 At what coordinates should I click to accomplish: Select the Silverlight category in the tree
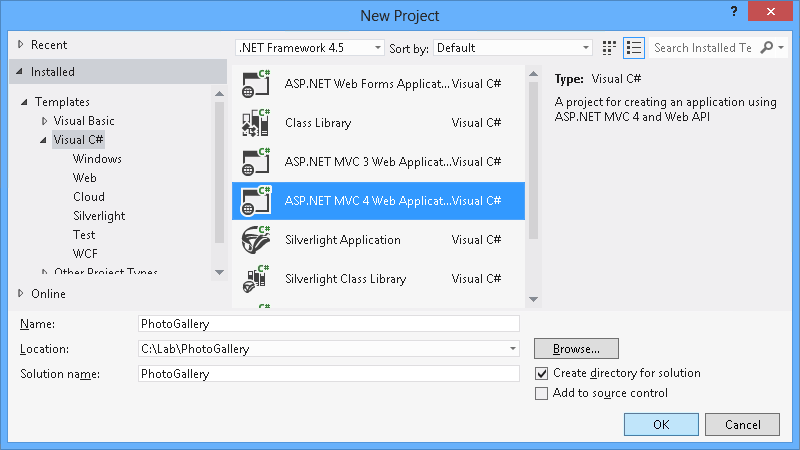pos(99,216)
